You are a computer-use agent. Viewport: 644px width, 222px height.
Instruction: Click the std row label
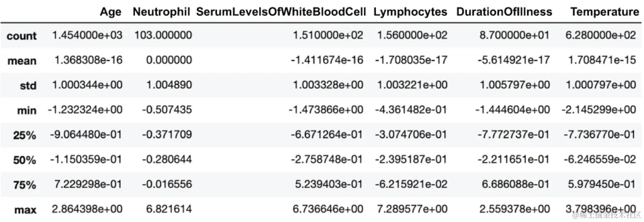(28, 86)
